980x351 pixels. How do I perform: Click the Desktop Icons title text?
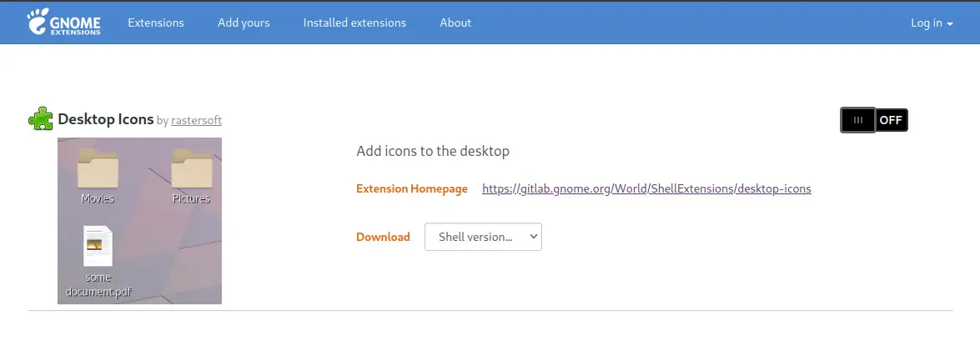click(106, 118)
